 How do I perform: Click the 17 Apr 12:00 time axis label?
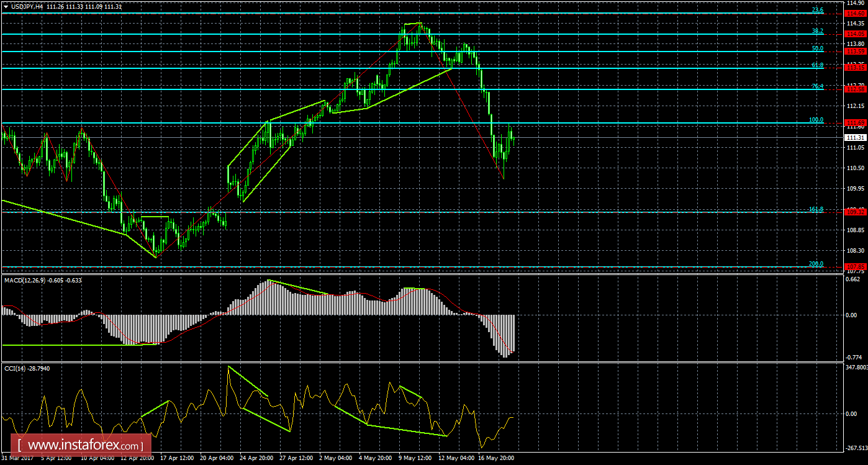point(177,458)
